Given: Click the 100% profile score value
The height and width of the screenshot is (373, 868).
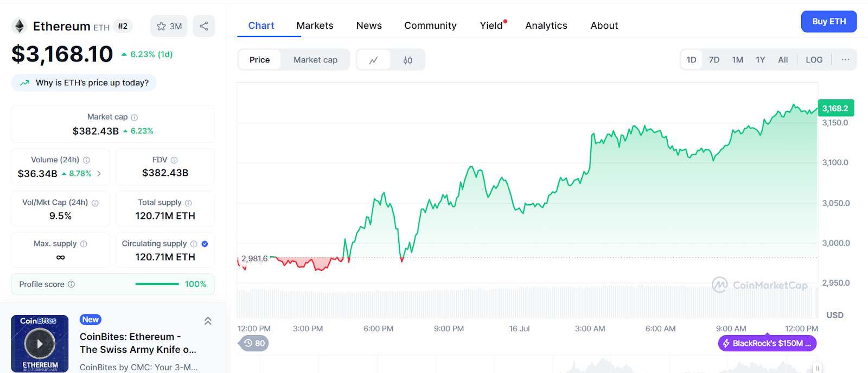Looking at the screenshot, I should point(195,284).
